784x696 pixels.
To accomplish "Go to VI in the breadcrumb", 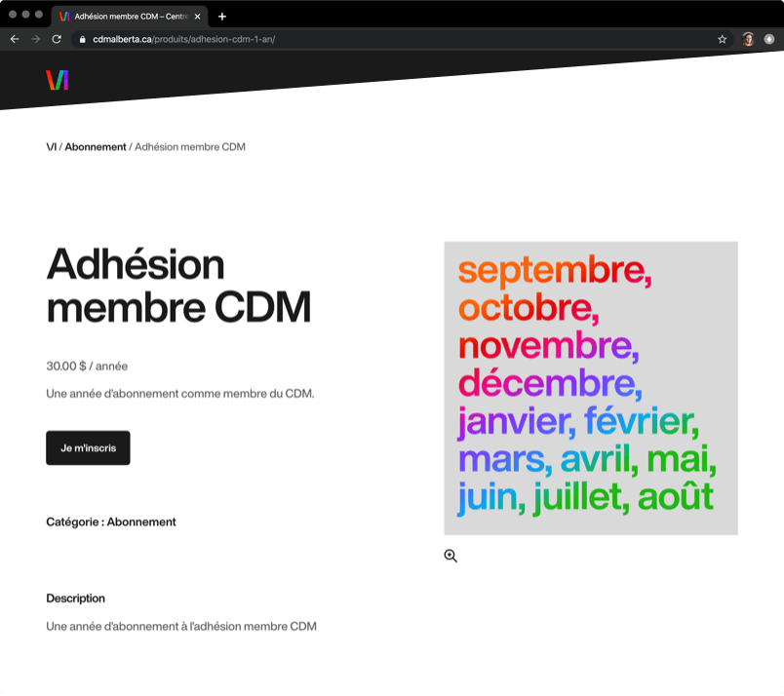I will point(51,147).
